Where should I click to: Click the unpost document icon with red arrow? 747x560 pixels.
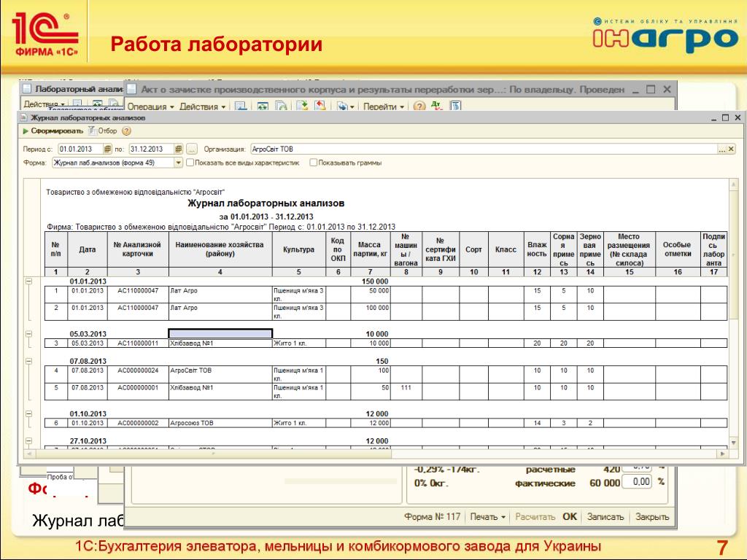coord(320,106)
